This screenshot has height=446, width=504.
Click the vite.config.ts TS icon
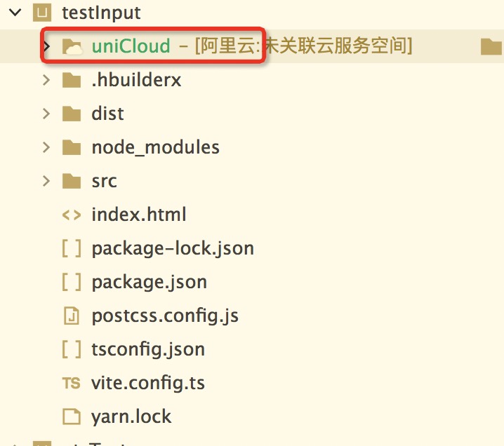[72, 383]
